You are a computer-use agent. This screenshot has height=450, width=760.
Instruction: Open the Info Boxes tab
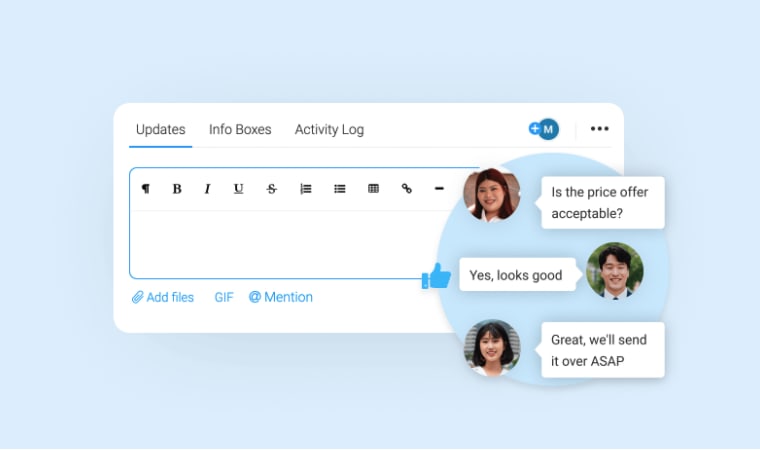[x=240, y=129]
